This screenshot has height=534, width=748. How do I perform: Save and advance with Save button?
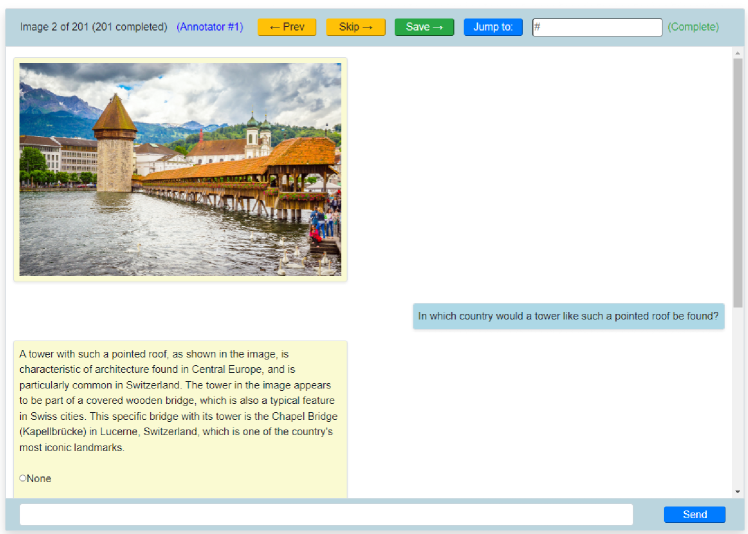[424, 27]
